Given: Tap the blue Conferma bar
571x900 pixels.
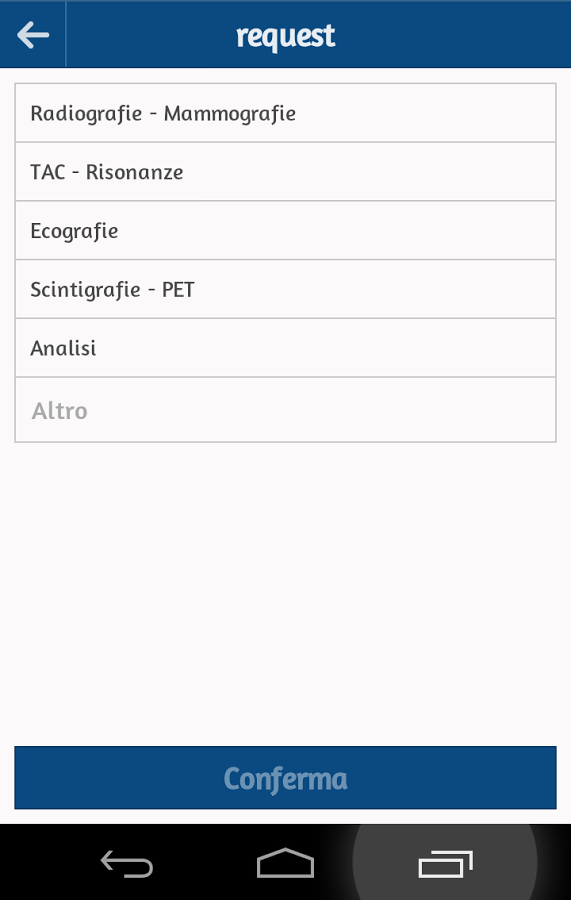Looking at the screenshot, I should point(285,778).
